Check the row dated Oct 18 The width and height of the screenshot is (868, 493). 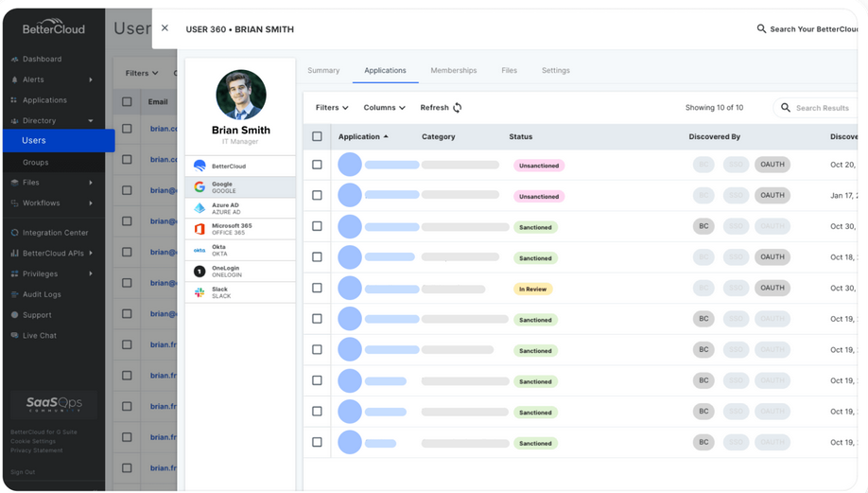tap(317, 257)
